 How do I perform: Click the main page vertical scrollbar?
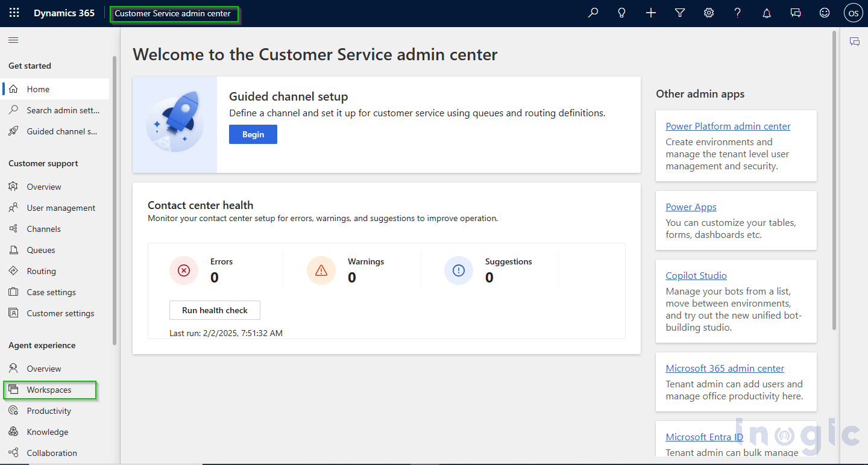(x=834, y=179)
